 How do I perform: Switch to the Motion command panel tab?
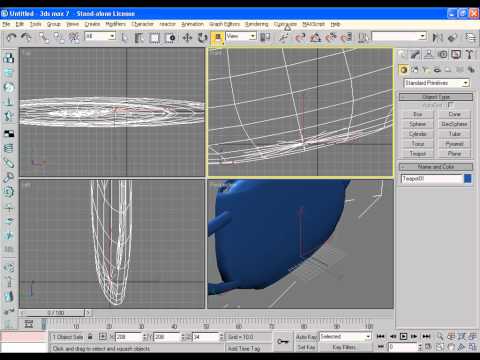[443, 54]
